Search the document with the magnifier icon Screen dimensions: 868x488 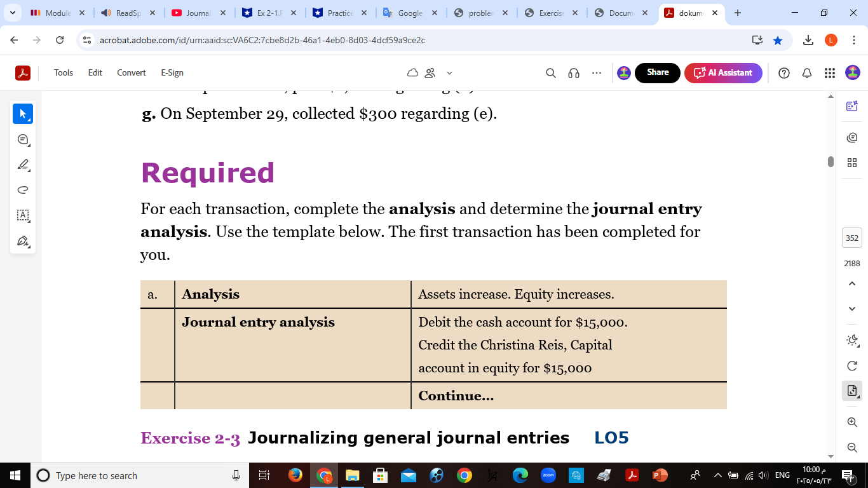(x=551, y=73)
